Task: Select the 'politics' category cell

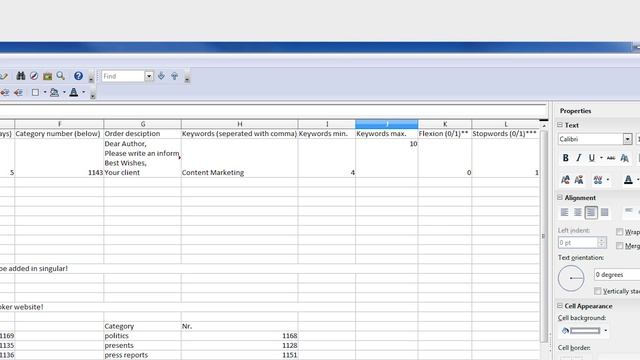Action: tap(142, 336)
